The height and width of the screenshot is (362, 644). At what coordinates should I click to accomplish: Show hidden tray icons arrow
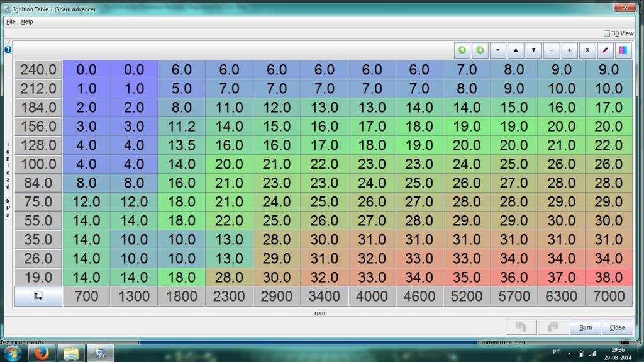coord(569,354)
